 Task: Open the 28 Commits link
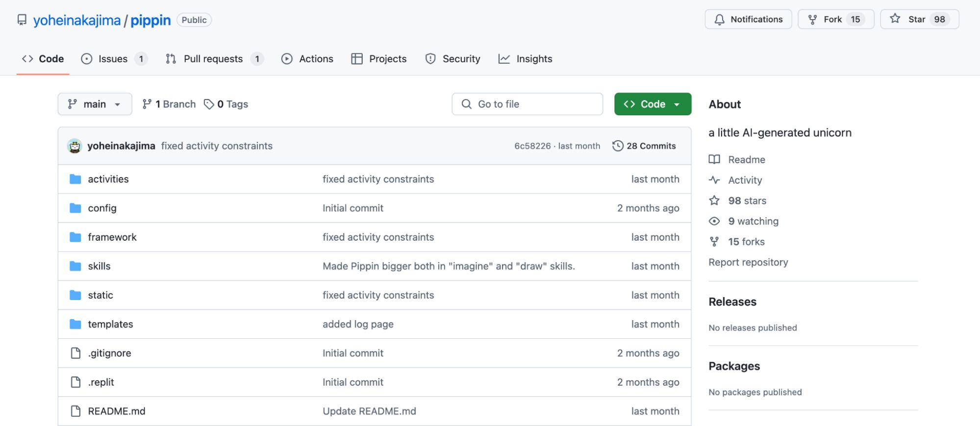(644, 146)
